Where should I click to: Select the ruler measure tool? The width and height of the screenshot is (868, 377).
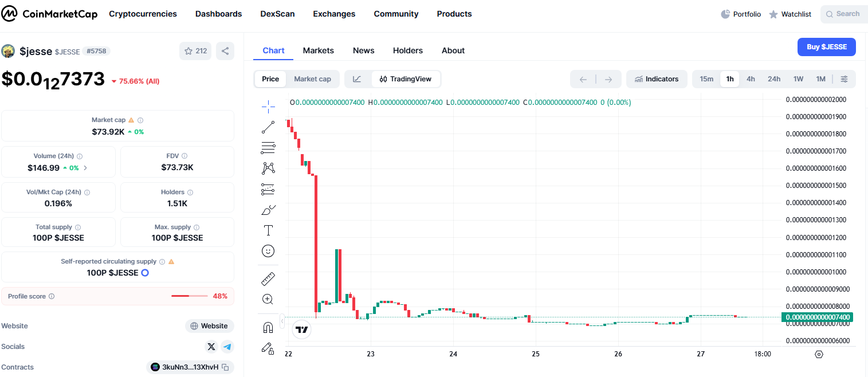[x=268, y=279]
